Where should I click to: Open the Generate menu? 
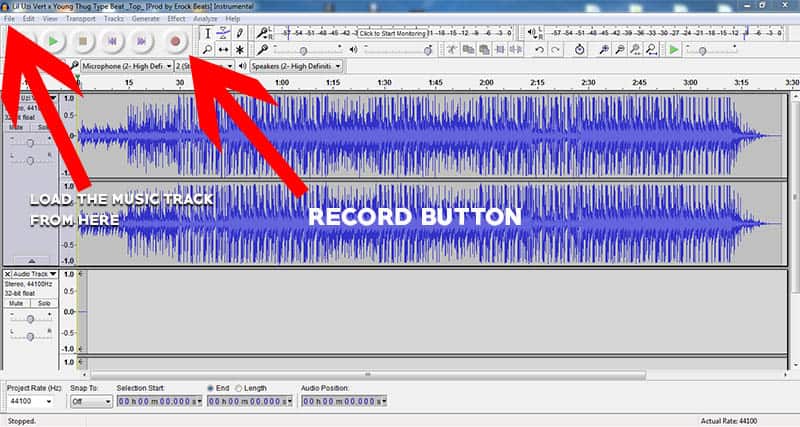click(x=146, y=19)
